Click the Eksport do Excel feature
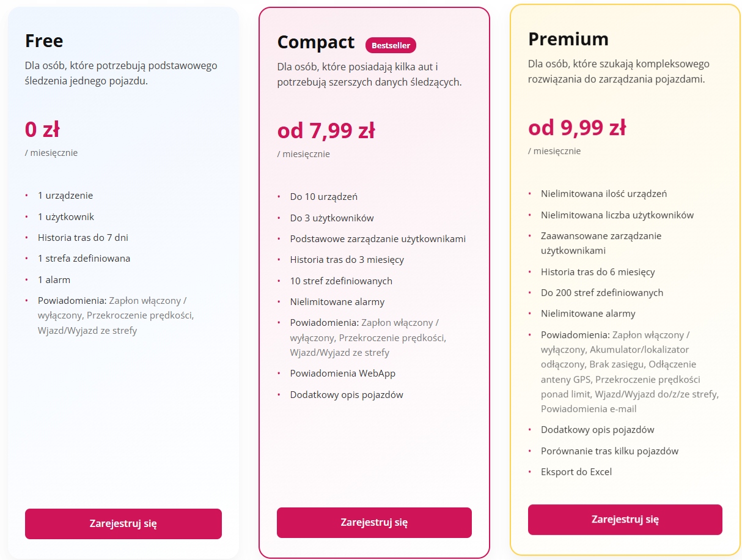The height and width of the screenshot is (560, 742). click(576, 472)
